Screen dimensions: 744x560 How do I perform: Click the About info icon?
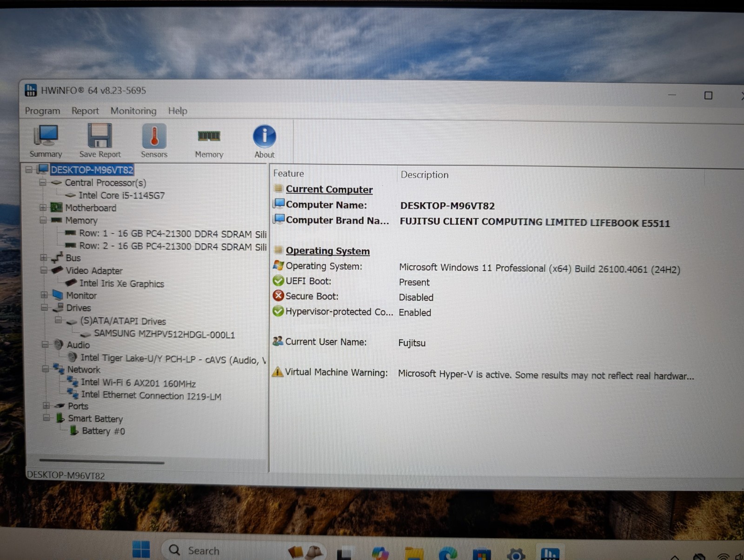click(264, 141)
